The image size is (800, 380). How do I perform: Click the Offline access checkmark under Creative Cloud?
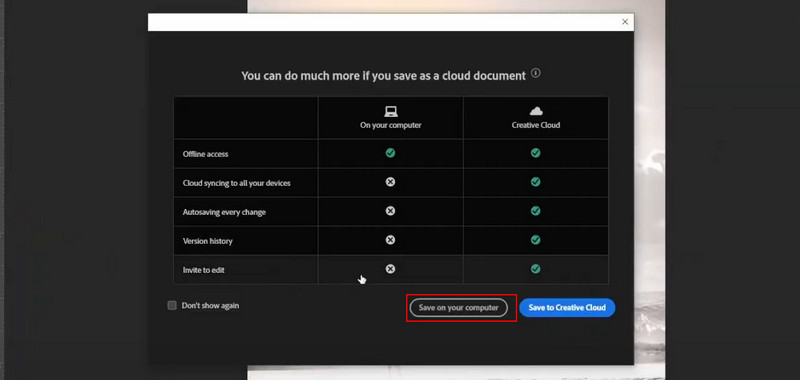pyautogui.click(x=535, y=153)
